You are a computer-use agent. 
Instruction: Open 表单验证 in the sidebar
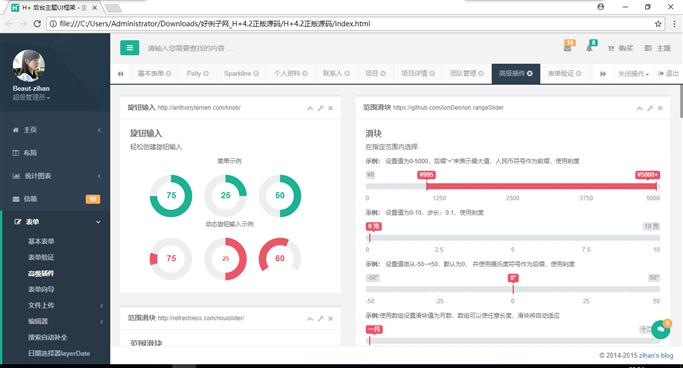click(41, 257)
